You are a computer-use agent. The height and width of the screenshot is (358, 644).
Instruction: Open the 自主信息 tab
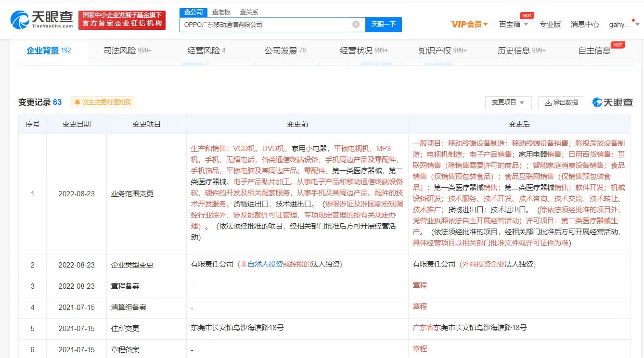tap(594, 51)
